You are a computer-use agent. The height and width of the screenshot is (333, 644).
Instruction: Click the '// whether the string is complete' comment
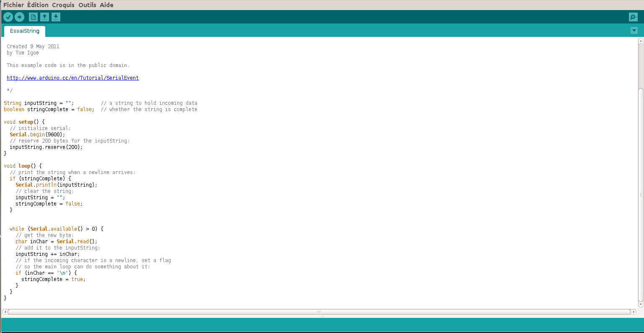click(149, 109)
